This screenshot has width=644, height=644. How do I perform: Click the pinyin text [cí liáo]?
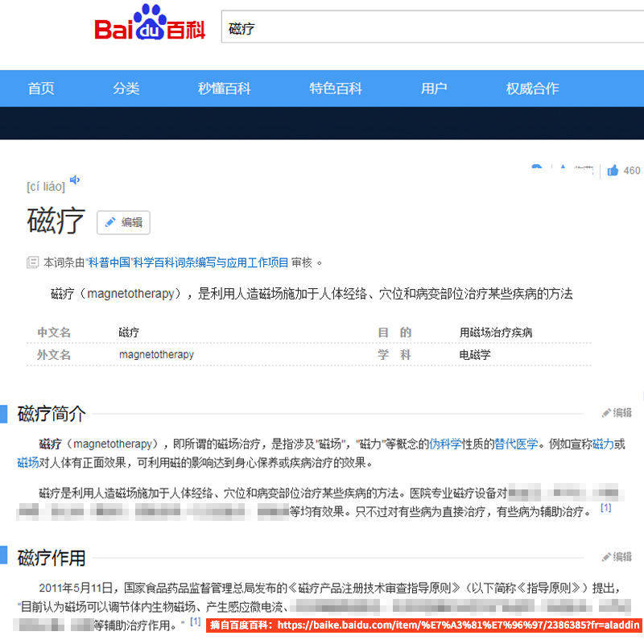tap(46, 187)
